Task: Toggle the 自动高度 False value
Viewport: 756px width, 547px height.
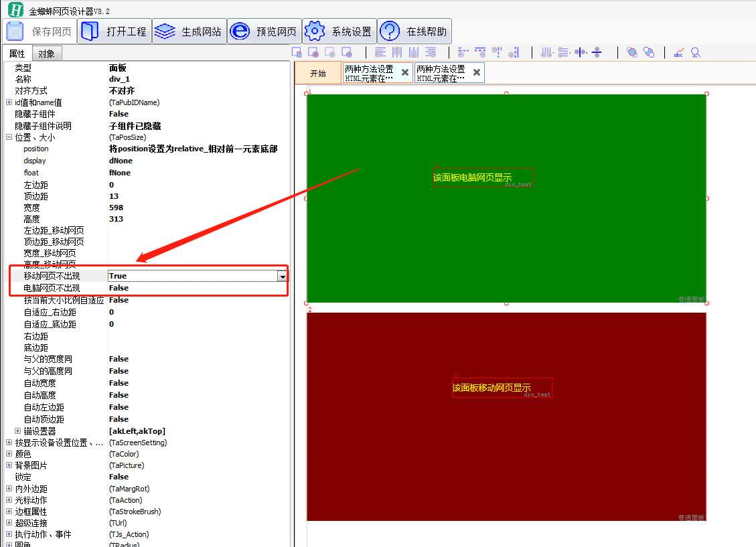Action: (119, 395)
